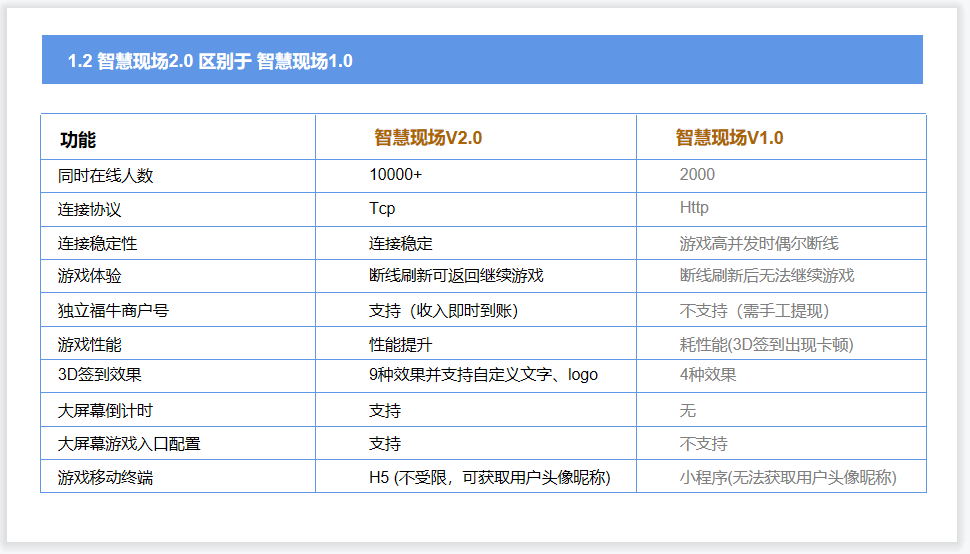Click the 大屏幕倒计时 row label
The image size is (970, 554).
pos(106,410)
